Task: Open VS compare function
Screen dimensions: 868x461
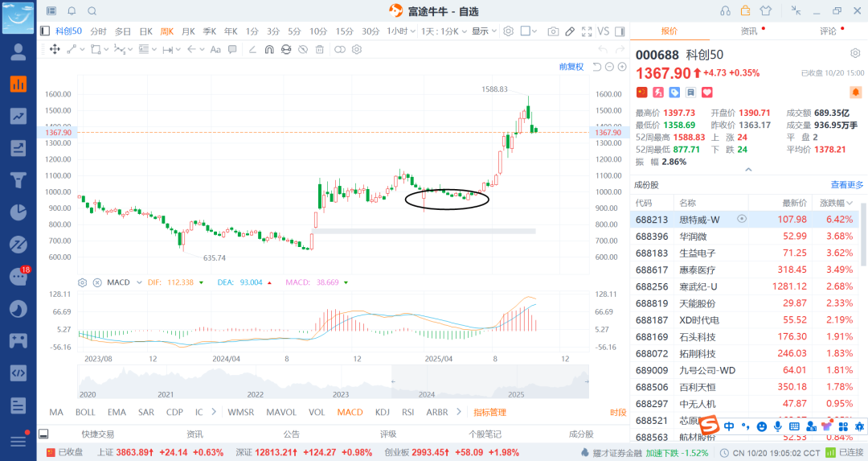Action: click(x=603, y=31)
